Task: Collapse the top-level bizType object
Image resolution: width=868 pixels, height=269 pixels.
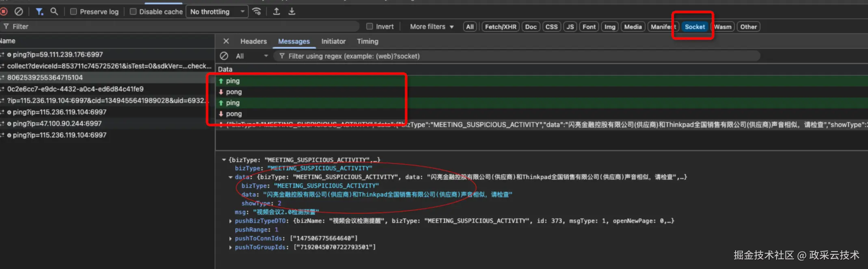Action: pyautogui.click(x=224, y=160)
